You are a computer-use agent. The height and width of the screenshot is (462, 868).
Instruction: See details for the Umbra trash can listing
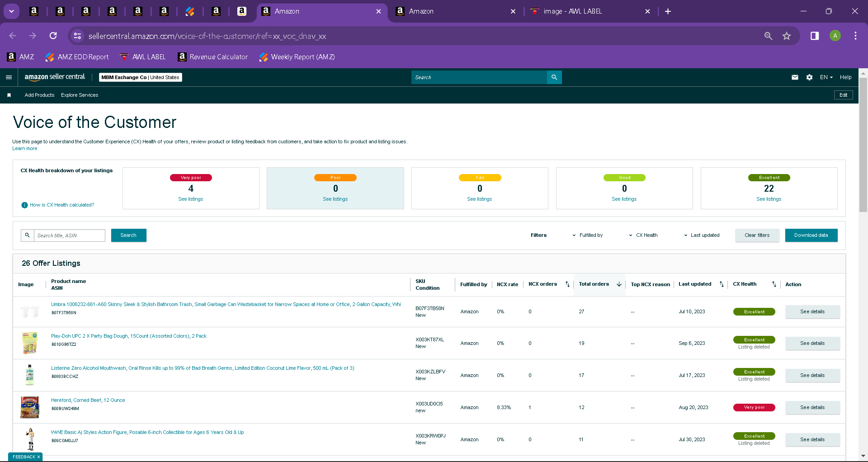pos(812,312)
